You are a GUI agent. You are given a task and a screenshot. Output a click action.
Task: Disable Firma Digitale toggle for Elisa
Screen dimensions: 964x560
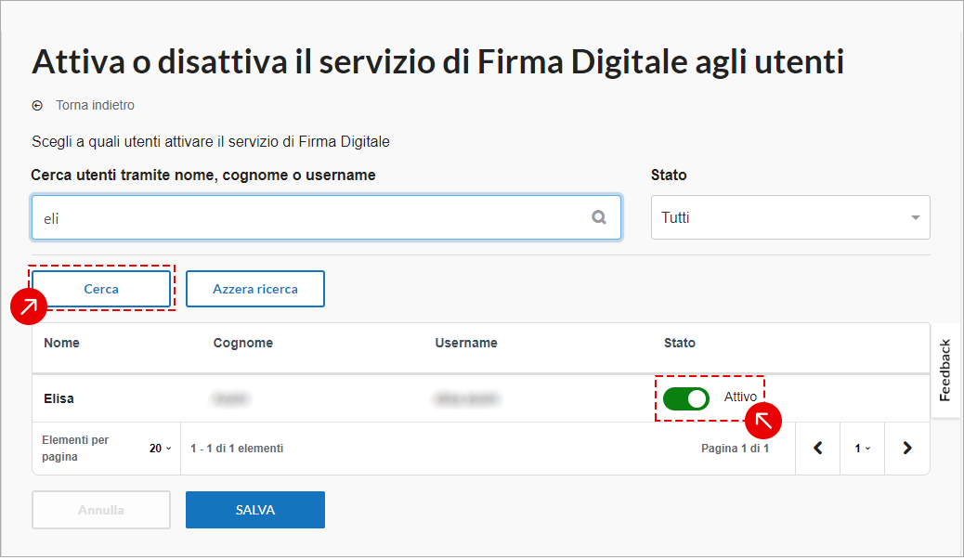coord(686,398)
